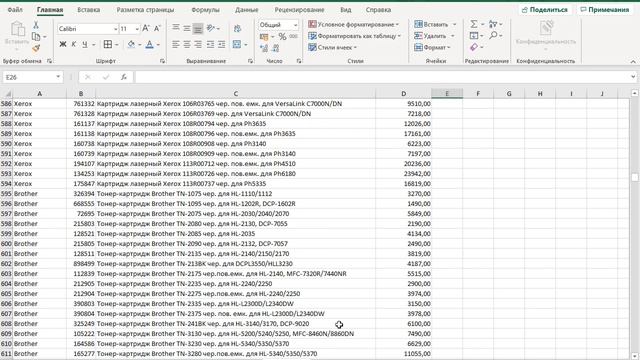Apply the Font Color letter A
Screen dimensions: 640x360
pos(150,44)
